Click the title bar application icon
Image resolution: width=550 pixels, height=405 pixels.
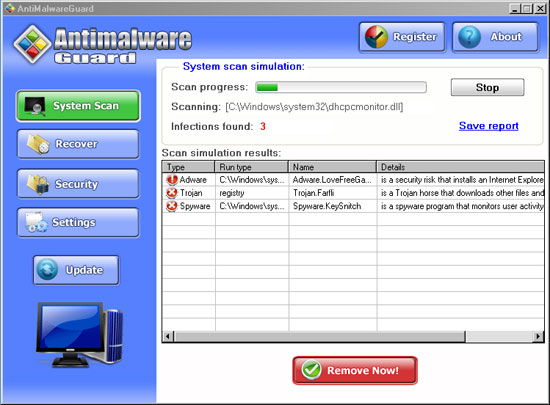pyautogui.click(x=10, y=8)
